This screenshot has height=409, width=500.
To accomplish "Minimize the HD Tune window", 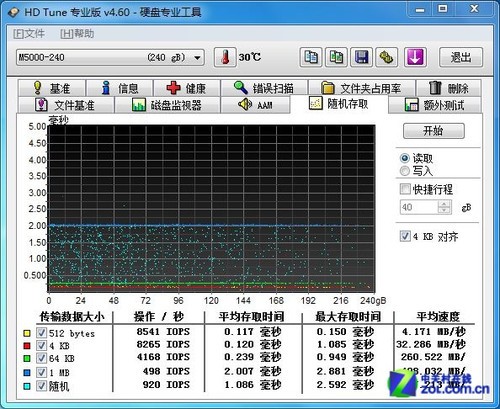I will click(x=420, y=10).
